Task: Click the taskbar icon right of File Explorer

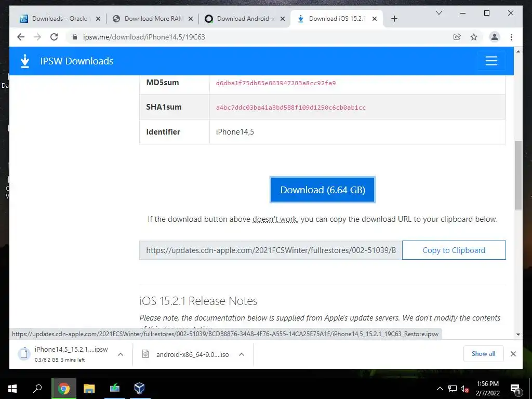Action: tap(114, 389)
